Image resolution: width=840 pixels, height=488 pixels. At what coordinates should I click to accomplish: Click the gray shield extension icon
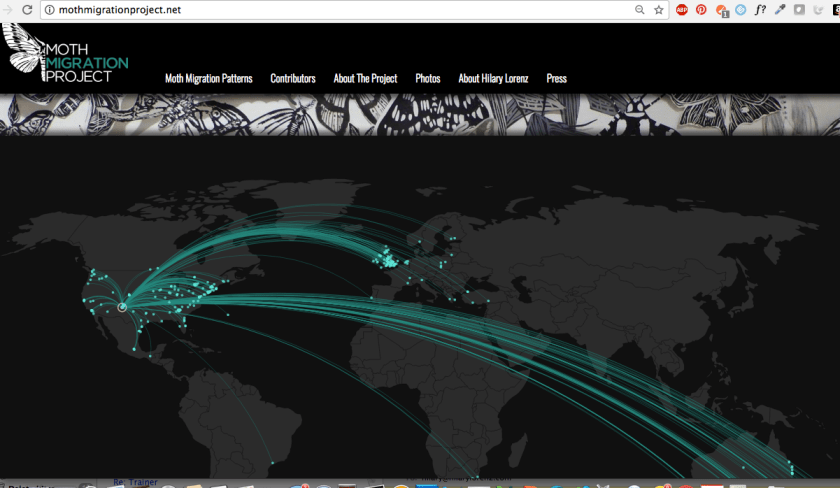point(799,9)
